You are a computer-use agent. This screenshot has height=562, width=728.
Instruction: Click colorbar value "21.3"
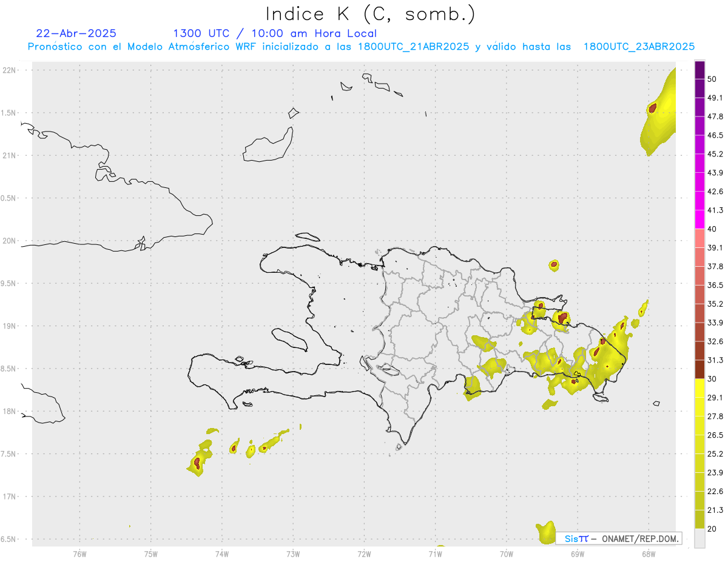coord(715,510)
